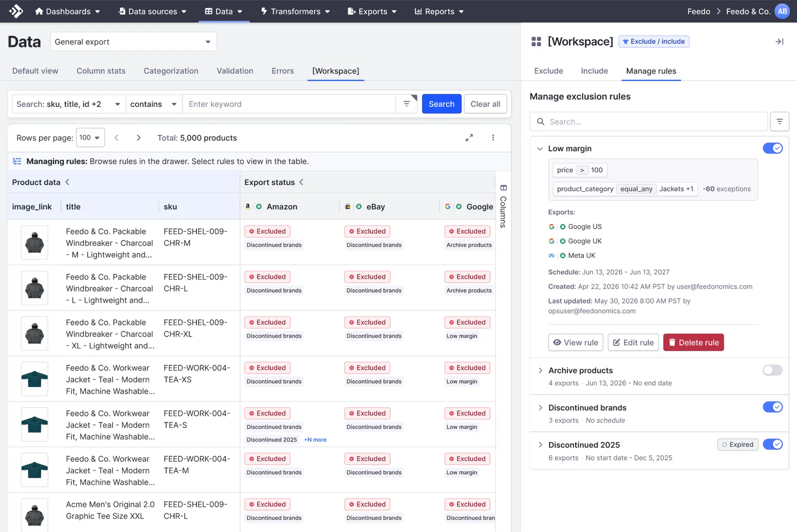Open the Transformers menu

click(x=295, y=11)
